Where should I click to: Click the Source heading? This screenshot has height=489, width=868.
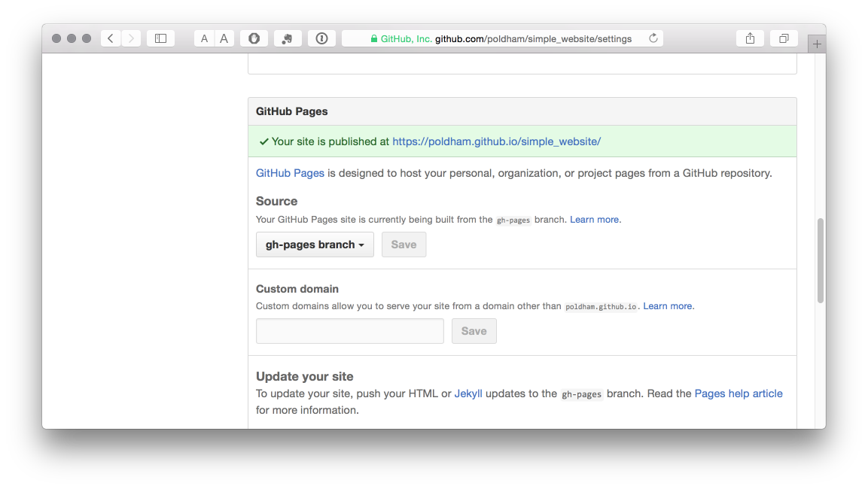pyautogui.click(x=277, y=202)
